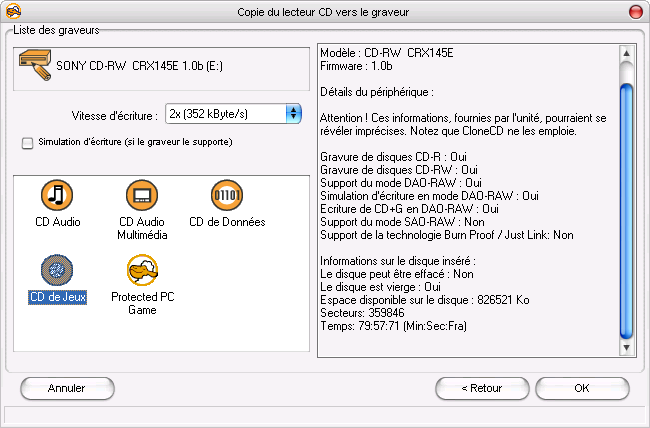Pick the CD de Données profile icon
The image size is (650, 428).
pyautogui.click(x=227, y=195)
